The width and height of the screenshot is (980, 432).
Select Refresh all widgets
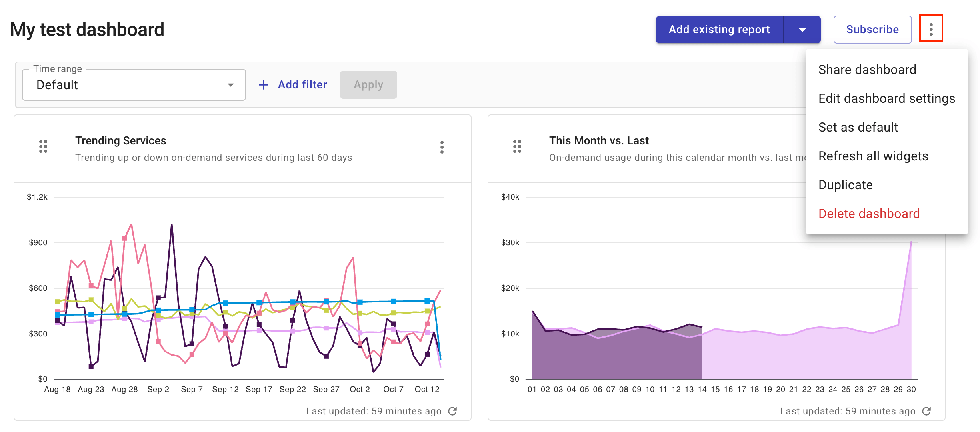(x=874, y=156)
